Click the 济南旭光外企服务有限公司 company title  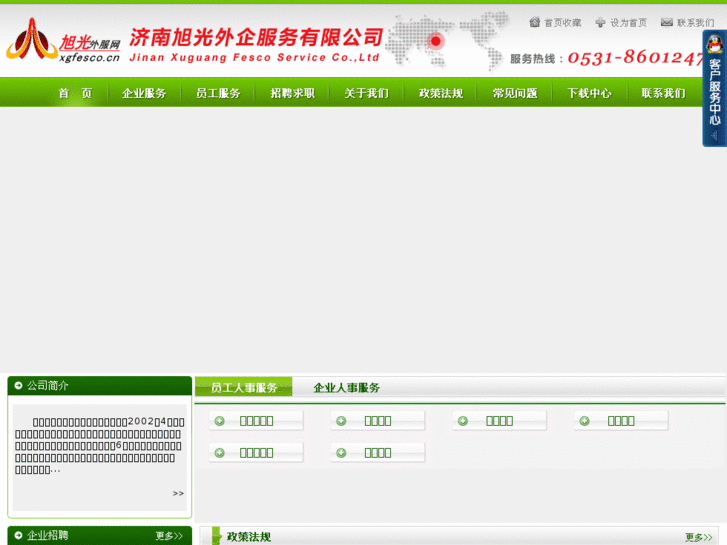click(256, 38)
